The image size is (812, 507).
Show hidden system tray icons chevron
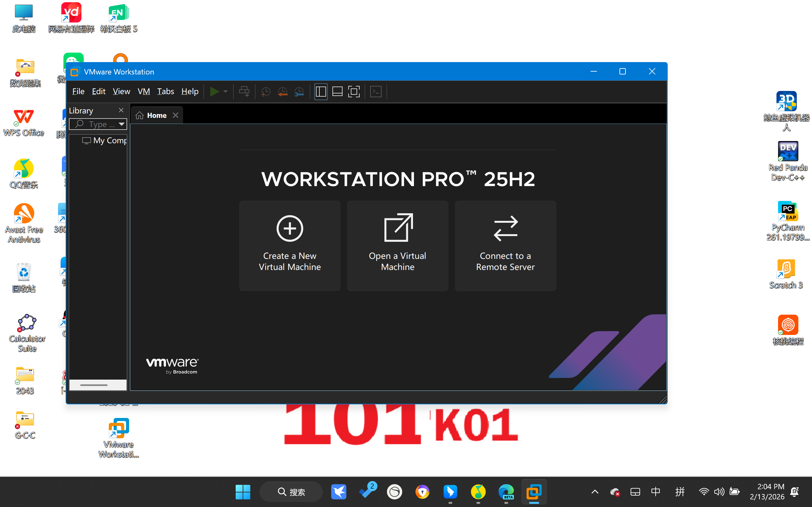[x=595, y=492]
